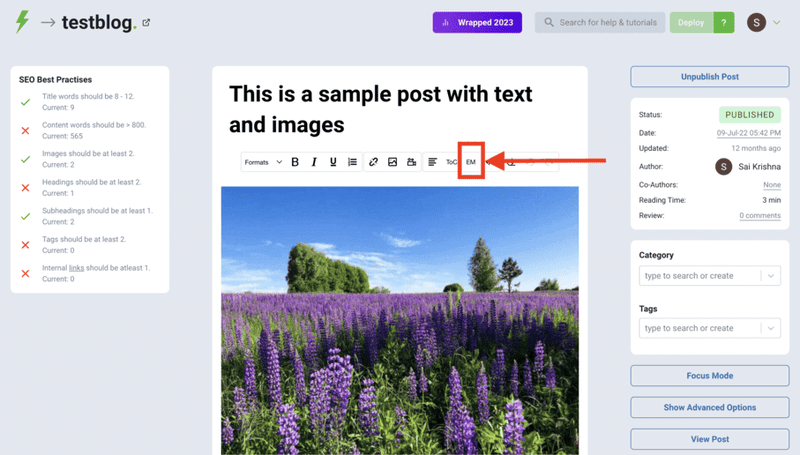Enter Focus Mode

click(709, 376)
